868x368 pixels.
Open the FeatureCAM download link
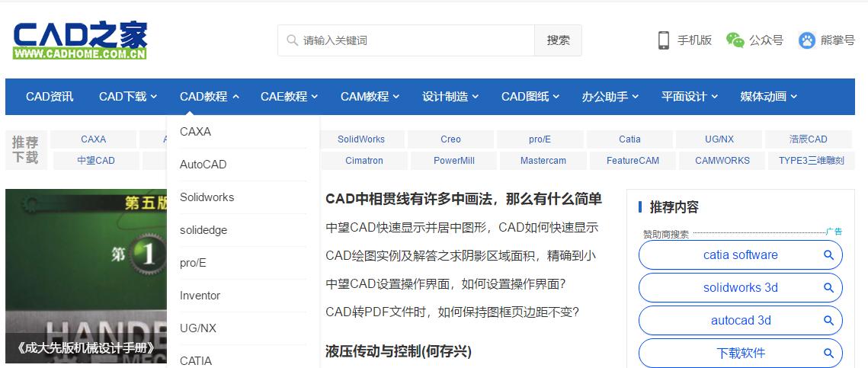click(x=633, y=161)
